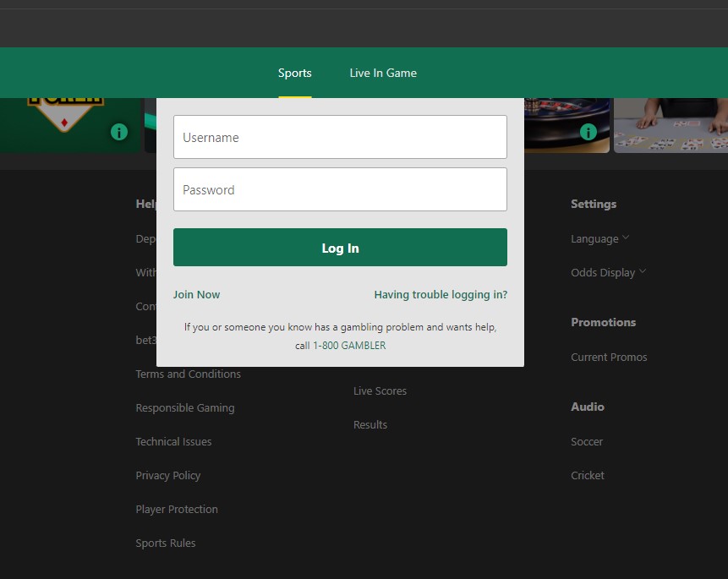This screenshot has width=728, height=579.
Task: Open Terms and Conditions
Action: 188,374
